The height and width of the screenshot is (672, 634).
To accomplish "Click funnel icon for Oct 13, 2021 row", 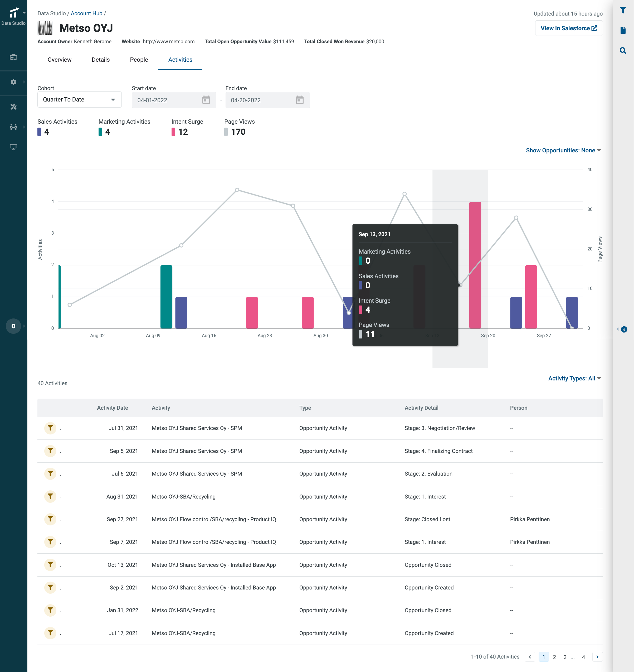I will [x=50, y=564].
